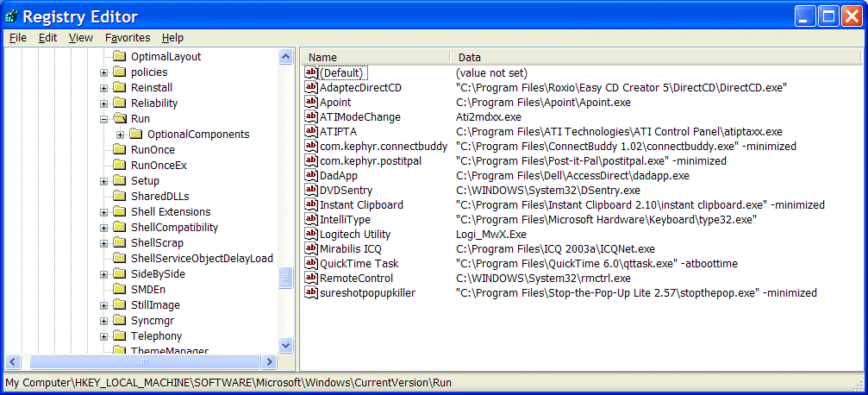Expand the SideBySide key
The image size is (868, 395).
coord(103,274)
